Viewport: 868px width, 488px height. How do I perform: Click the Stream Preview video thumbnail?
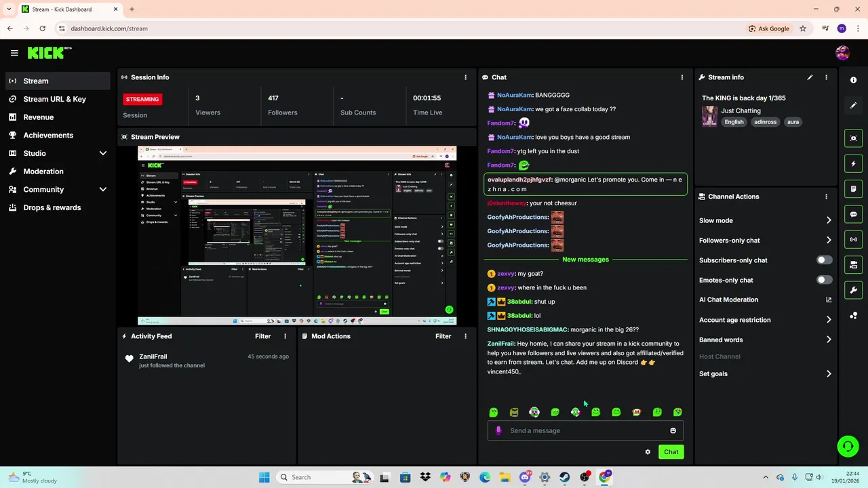297,235
